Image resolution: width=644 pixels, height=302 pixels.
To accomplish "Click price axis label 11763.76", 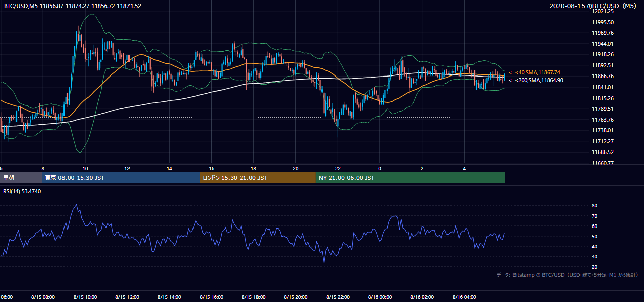I will (x=603, y=120).
